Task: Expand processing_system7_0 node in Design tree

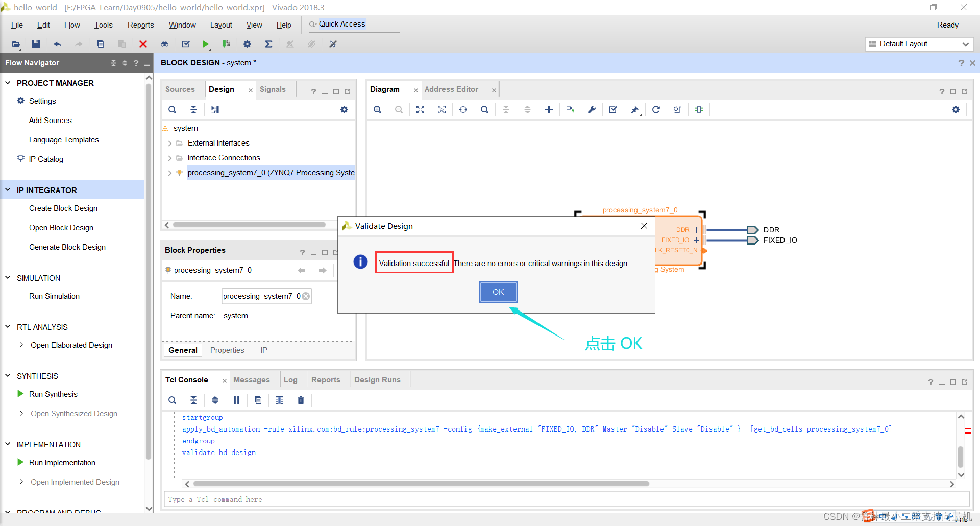Action: [x=169, y=173]
